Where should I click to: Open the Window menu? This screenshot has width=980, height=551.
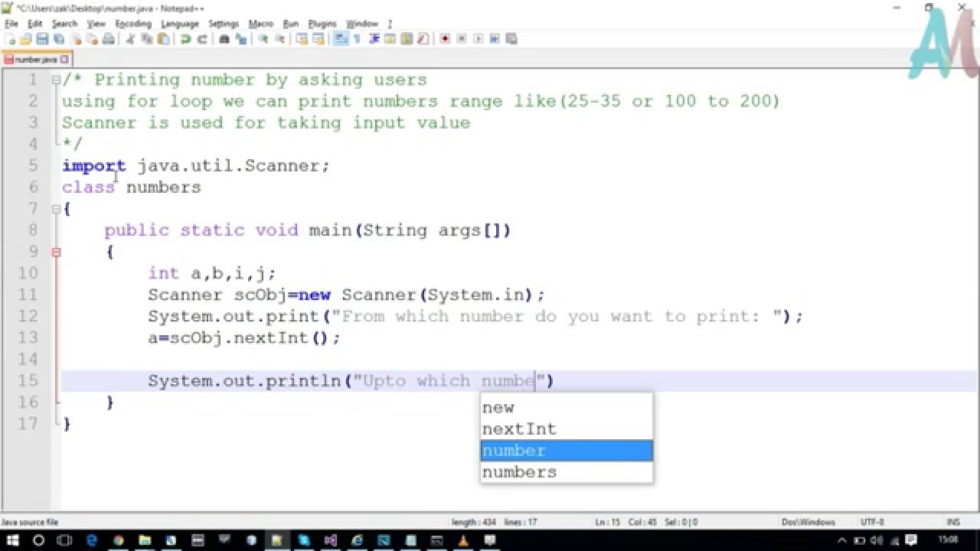pos(362,24)
